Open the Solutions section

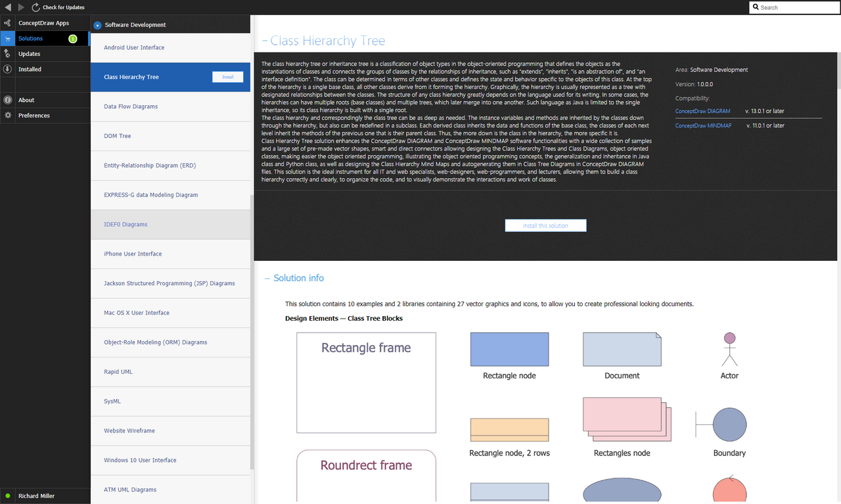[45, 39]
